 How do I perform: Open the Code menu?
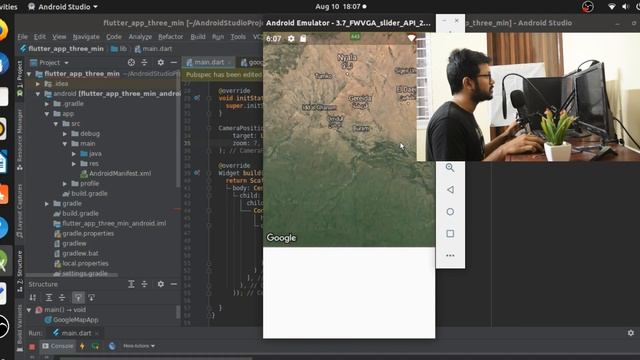click(x=113, y=37)
